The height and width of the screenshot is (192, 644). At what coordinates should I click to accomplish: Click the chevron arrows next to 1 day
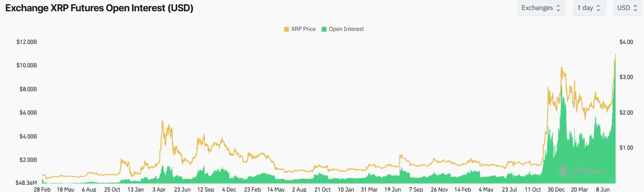coord(598,8)
